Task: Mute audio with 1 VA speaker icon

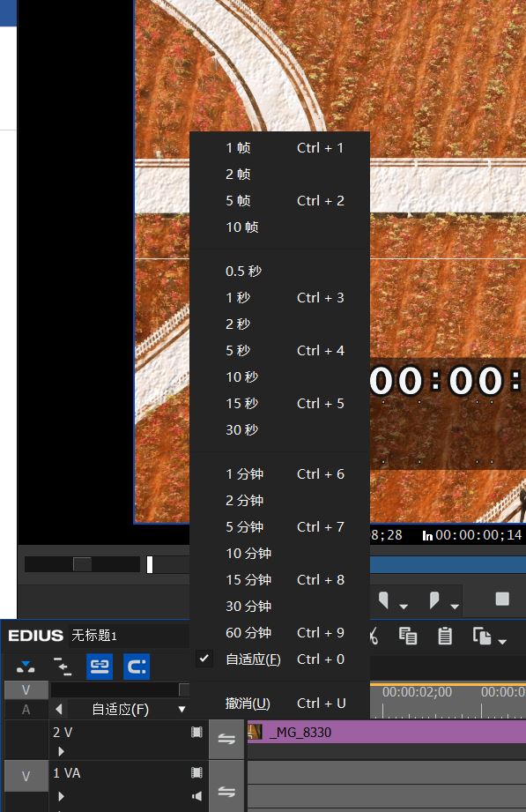Action: (x=196, y=796)
